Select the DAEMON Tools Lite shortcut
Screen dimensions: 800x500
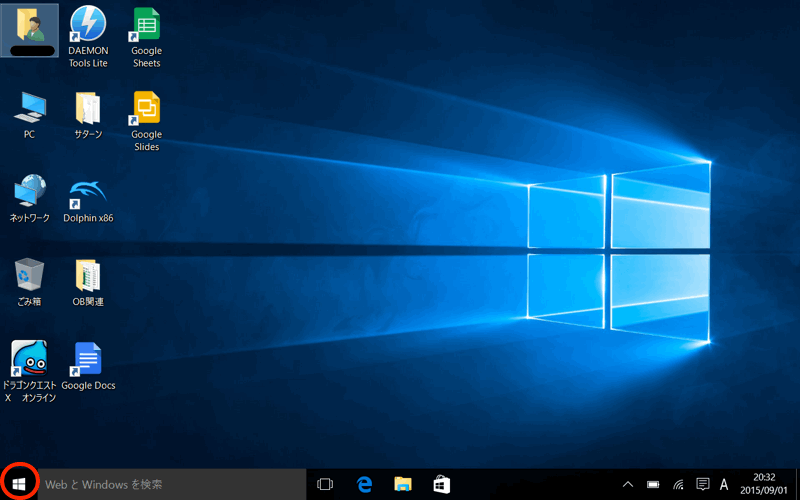[x=88, y=24]
